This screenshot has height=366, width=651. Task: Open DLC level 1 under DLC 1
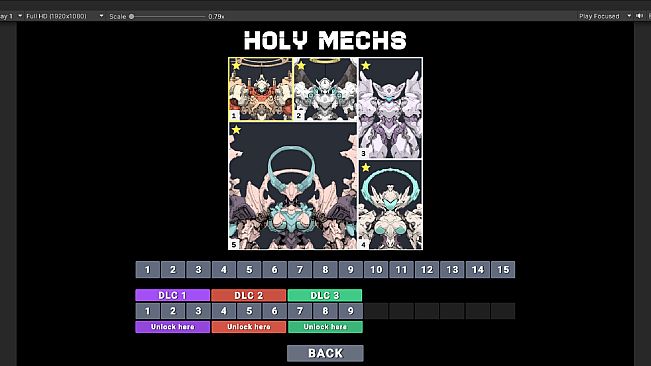tap(147, 311)
